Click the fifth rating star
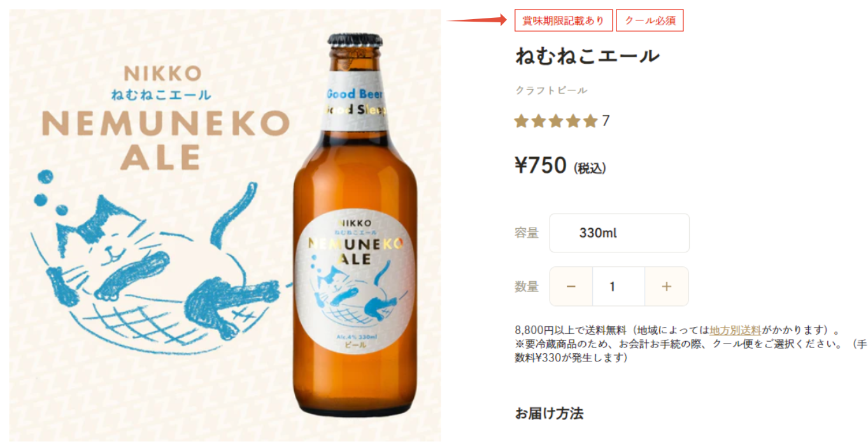Viewport: 868px width, 443px height. (x=590, y=121)
